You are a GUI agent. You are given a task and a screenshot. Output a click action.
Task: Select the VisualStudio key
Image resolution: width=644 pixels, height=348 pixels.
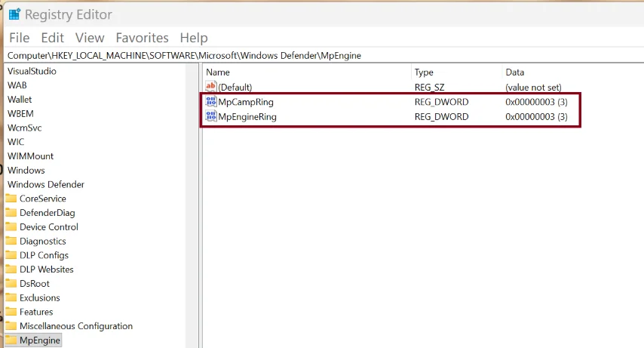tap(32, 71)
